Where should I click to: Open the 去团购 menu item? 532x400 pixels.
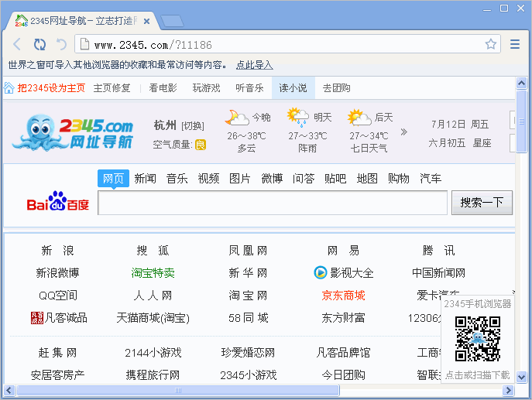[337, 87]
